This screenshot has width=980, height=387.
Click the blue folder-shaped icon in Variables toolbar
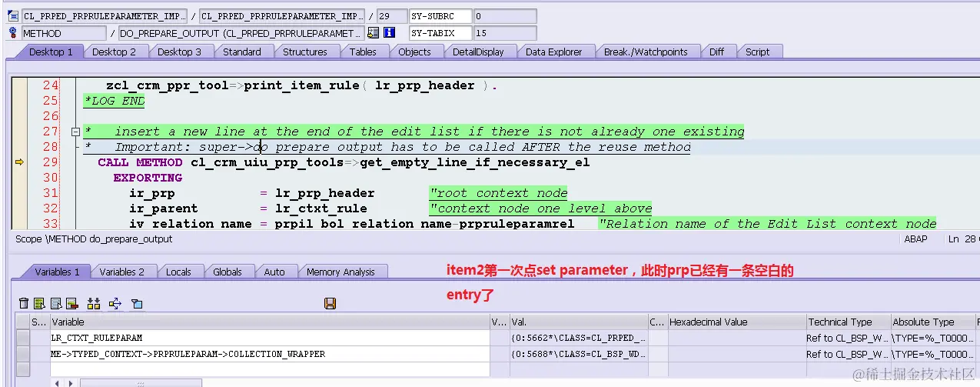point(137,304)
